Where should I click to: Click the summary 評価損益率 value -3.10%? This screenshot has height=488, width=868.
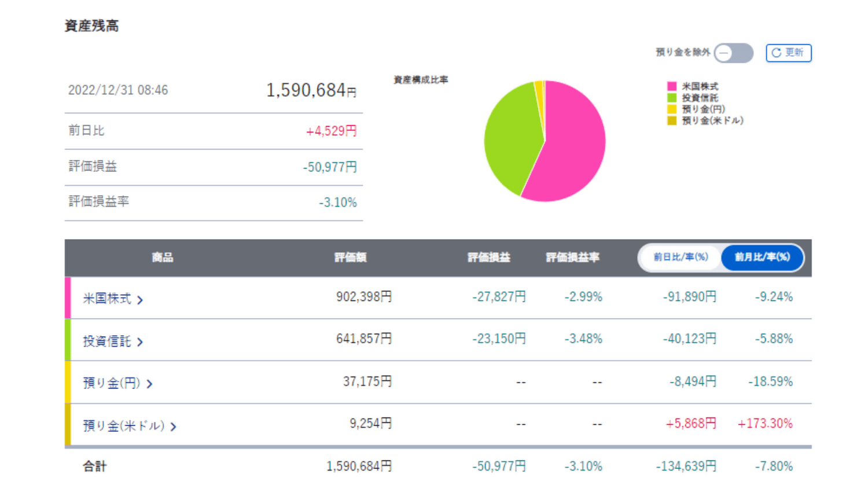click(x=338, y=202)
